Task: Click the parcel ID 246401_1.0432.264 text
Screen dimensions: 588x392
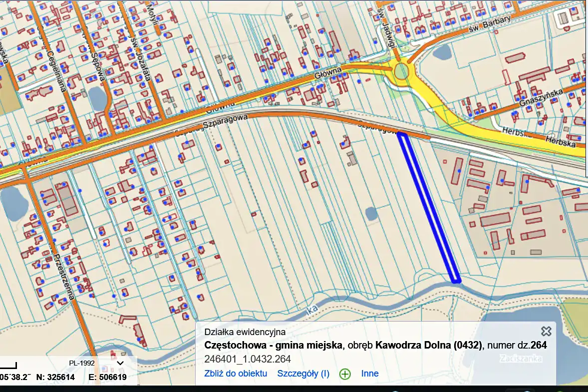Action: point(248,359)
